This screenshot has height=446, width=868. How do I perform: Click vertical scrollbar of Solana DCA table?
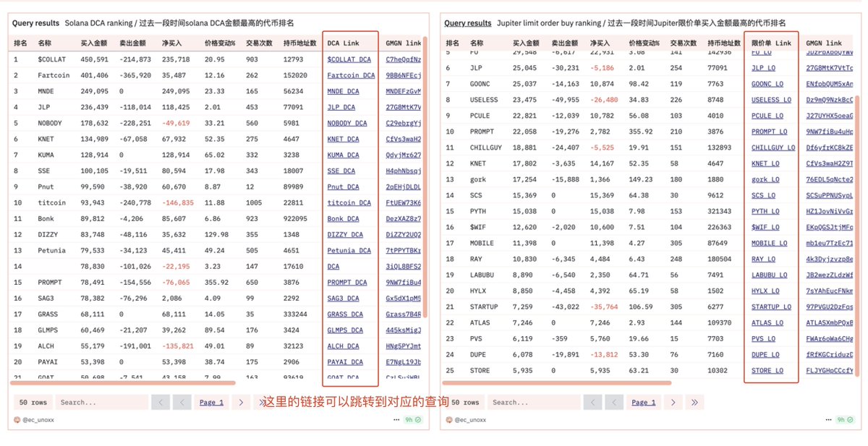point(425,177)
